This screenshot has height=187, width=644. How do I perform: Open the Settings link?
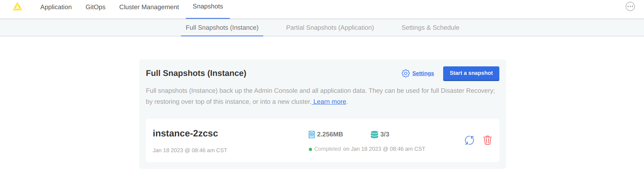423,73
